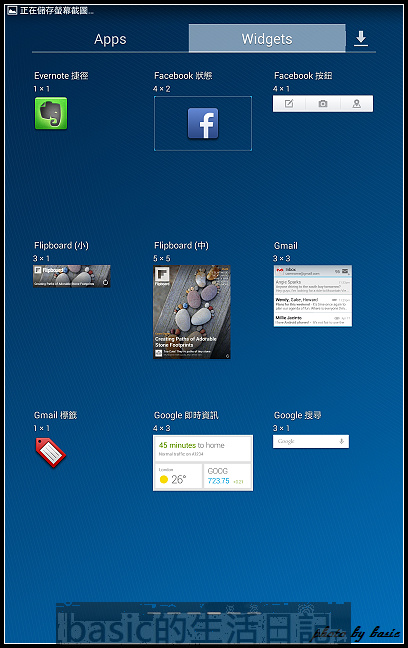Select the Gmail inbox widget preview
Screen dimensions: 408x648
[313, 296]
